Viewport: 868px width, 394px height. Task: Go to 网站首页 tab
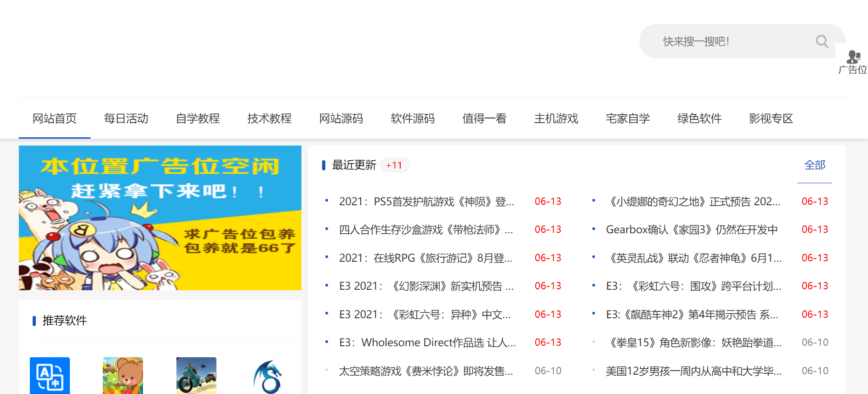pos(55,118)
